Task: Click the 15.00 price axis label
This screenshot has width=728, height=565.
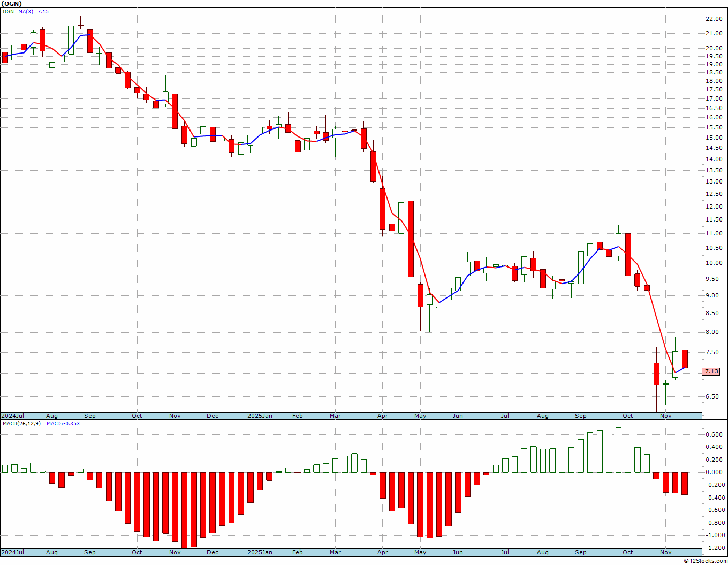Action: tap(714, 138)
